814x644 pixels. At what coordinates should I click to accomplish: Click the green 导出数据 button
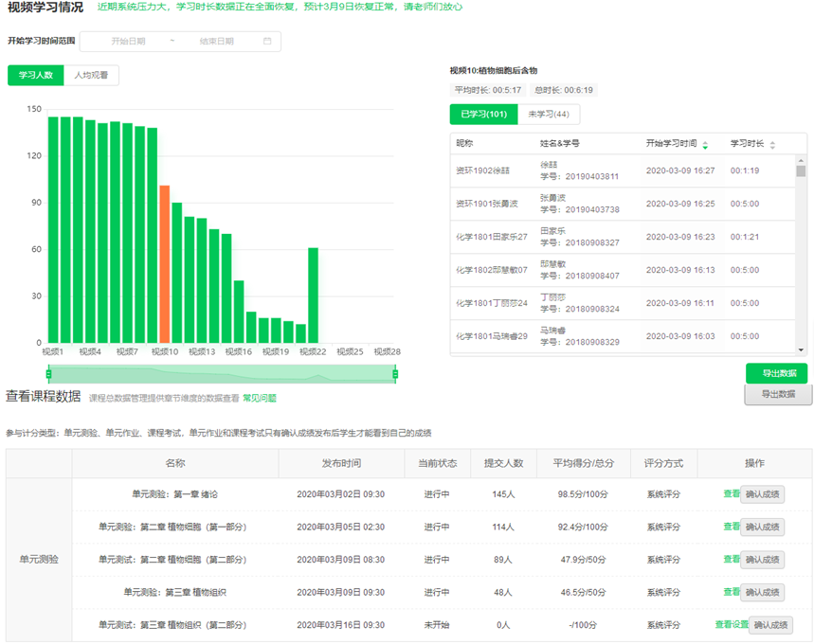point(777,373)
